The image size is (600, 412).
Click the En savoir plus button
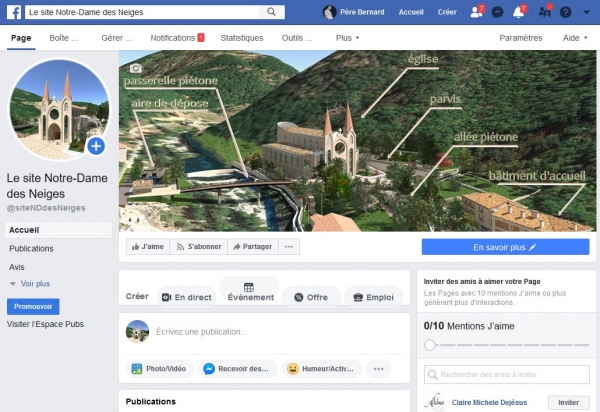[x=505, y=247]
